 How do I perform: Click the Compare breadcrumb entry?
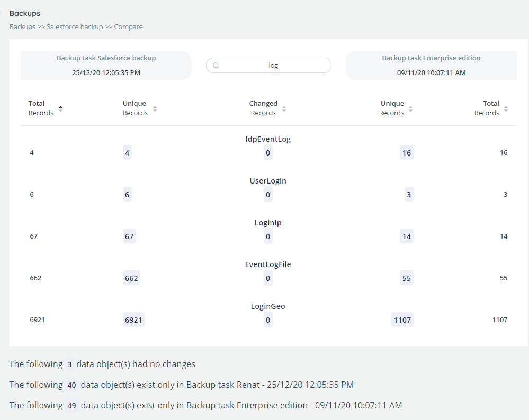pyautogui.click(x=128, y=26)
